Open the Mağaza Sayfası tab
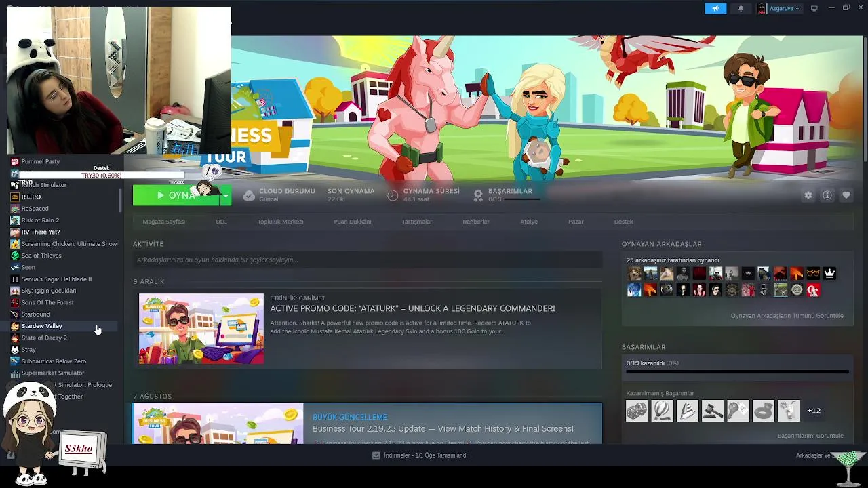The width and height of the screenshot is (868, 488). click(163, 222)
